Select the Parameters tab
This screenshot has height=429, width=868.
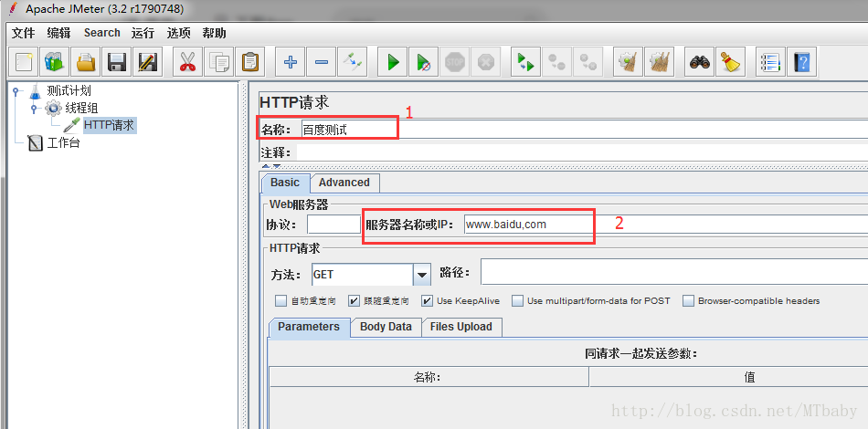click(309, 327)
